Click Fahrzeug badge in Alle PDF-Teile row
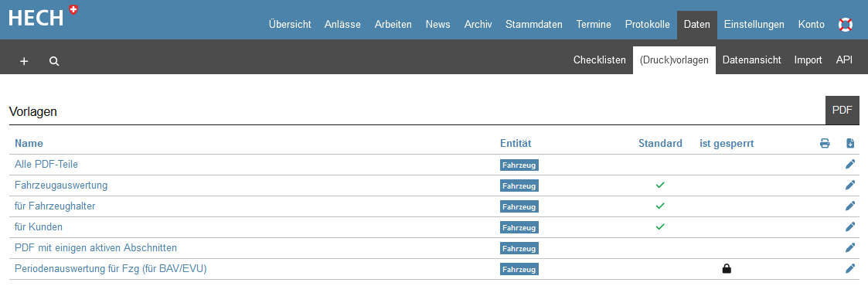The height and width of the screenshot is (286, 868). tap(519, 165)
